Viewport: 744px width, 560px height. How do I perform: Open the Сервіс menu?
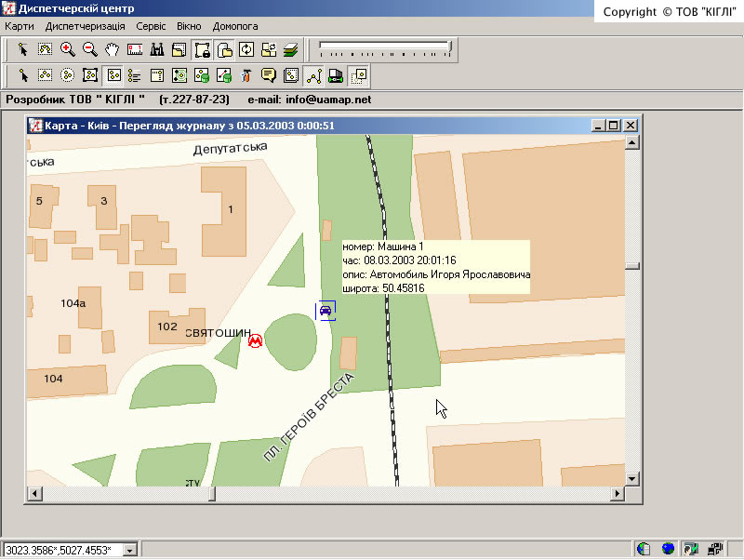tap(151, 26)
